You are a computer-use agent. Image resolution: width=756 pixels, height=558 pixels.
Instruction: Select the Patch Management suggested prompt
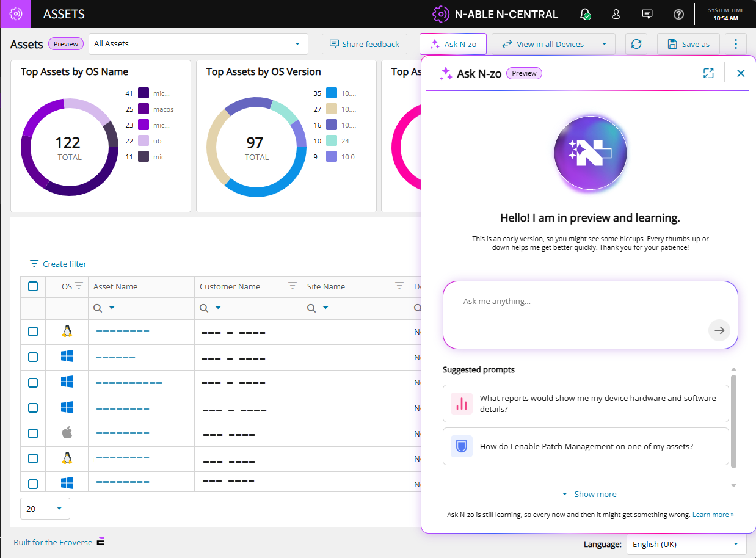click(586, 446)
